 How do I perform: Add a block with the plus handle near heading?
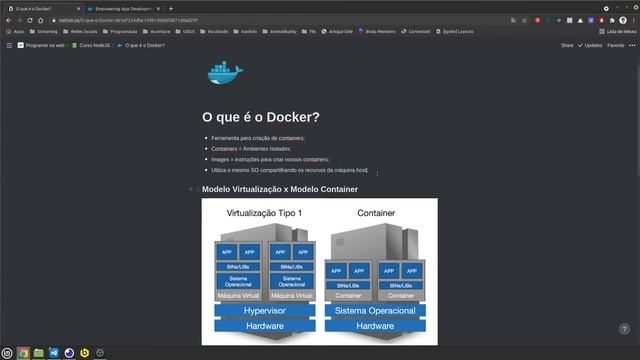pos(191,189)
